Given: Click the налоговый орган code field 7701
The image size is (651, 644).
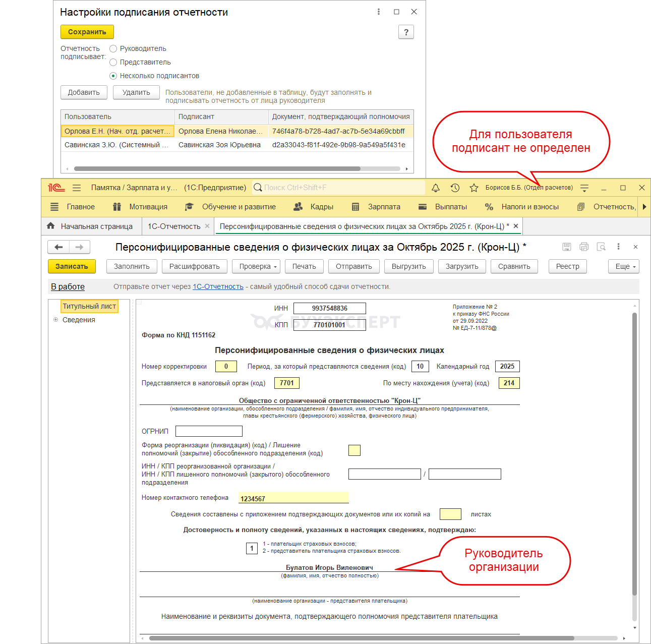Looking at the screenshot, I should (287, 383).
